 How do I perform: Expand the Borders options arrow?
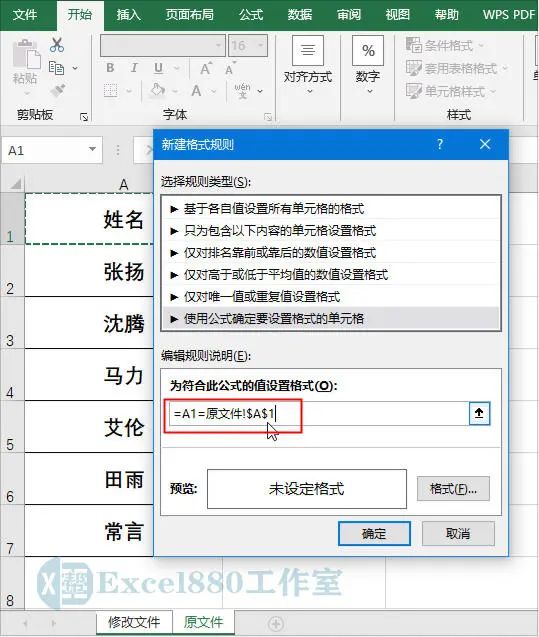point(129,91)
